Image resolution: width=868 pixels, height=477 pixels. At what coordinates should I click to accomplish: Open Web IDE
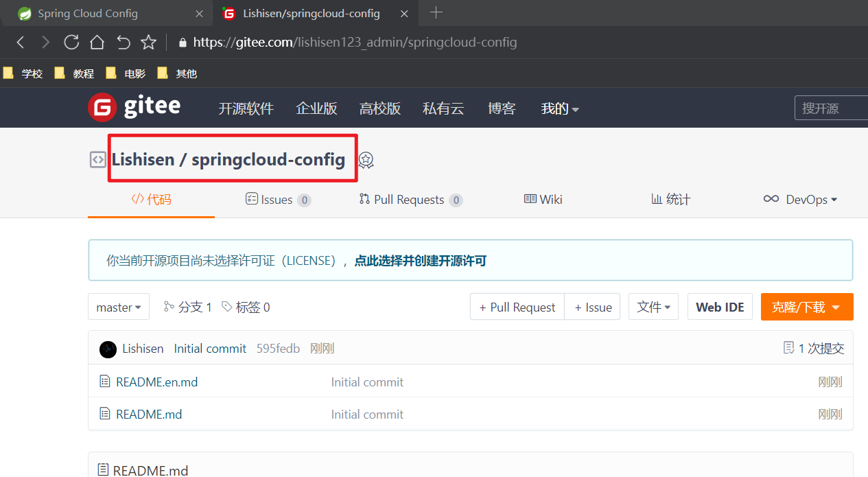coord(720,307)
